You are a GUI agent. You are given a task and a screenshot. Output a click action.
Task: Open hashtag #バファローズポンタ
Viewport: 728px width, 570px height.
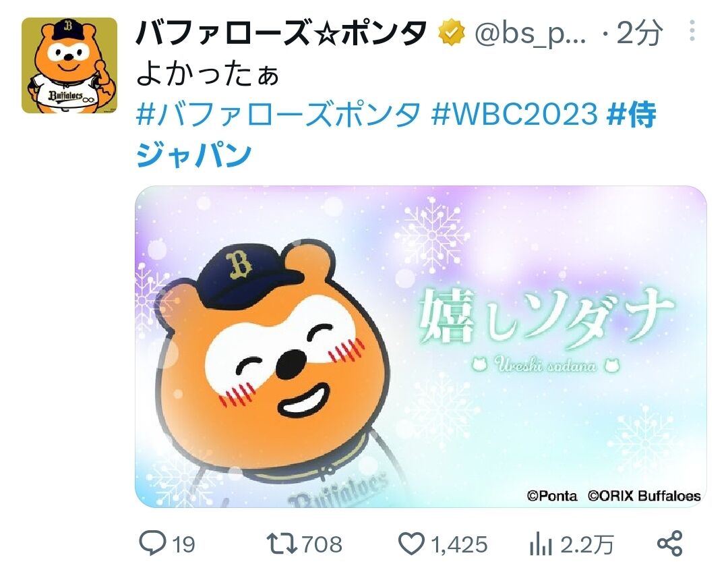tap(278, 114)
